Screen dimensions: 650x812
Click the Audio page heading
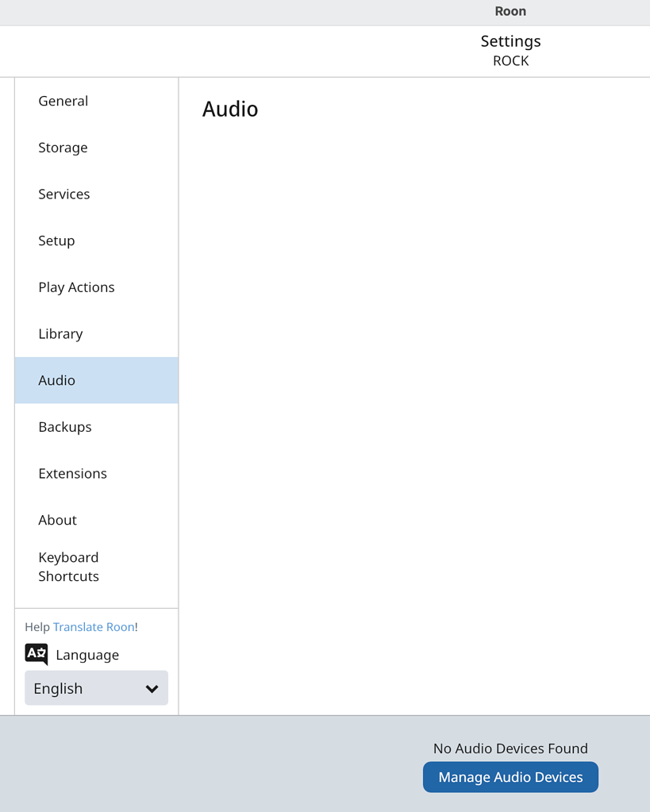tap(230, 110)
